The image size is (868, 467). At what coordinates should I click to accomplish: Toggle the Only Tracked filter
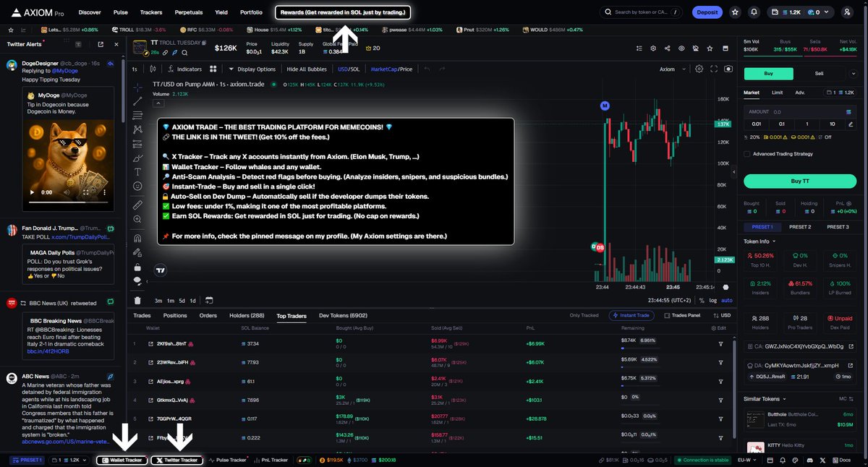pyautogui.click(x=584, y=315)
